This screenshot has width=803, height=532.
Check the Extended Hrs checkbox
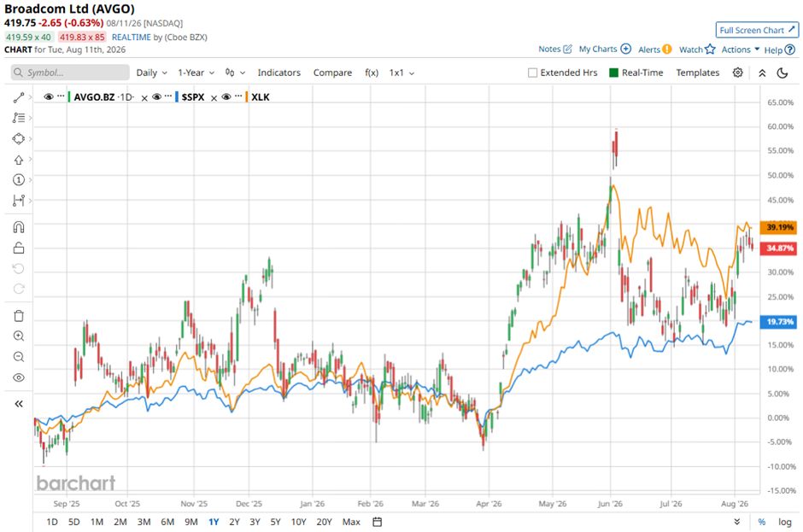[x=532, y=73]
